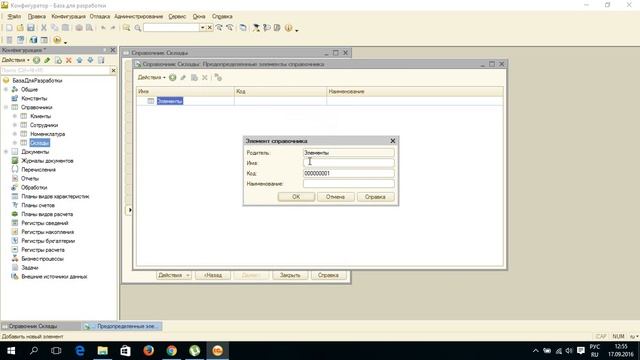640x360 pixels.
Task: Click the Undo arrow toolbar icon
Action: pos(103,28)
